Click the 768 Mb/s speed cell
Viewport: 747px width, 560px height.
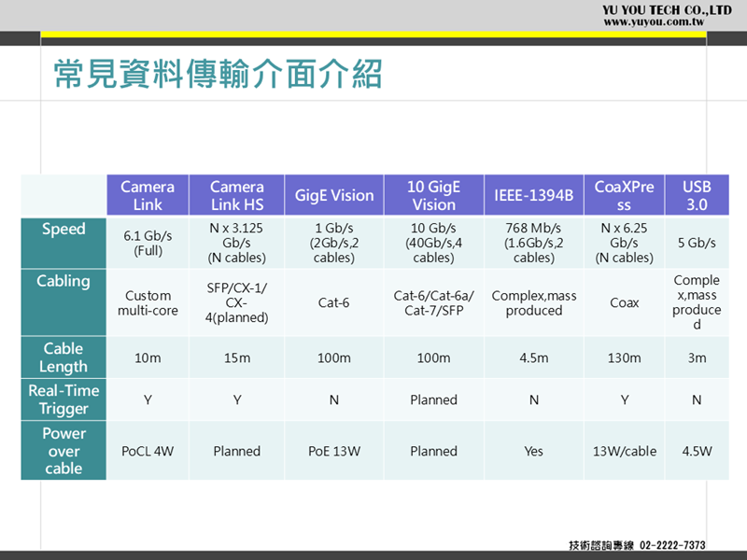pos(533,243)
